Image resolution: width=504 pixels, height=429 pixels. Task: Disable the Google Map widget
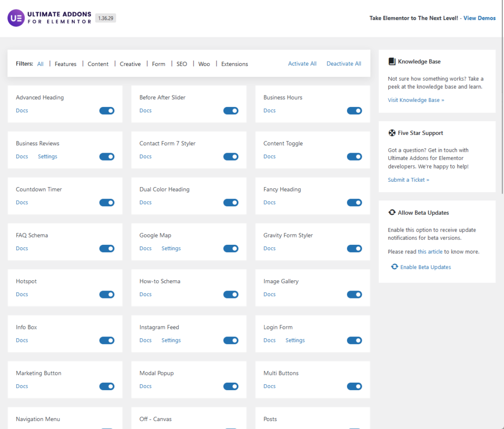click(x=231, y=249)
